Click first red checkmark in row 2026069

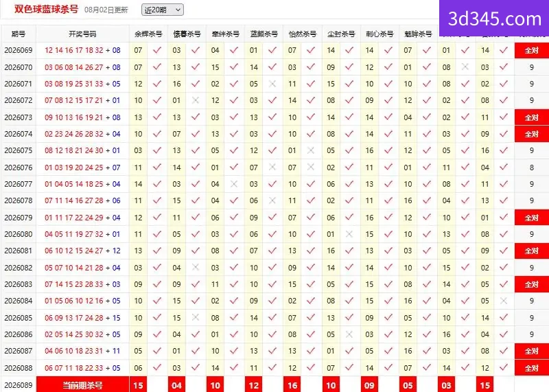(x=157, y=50)
